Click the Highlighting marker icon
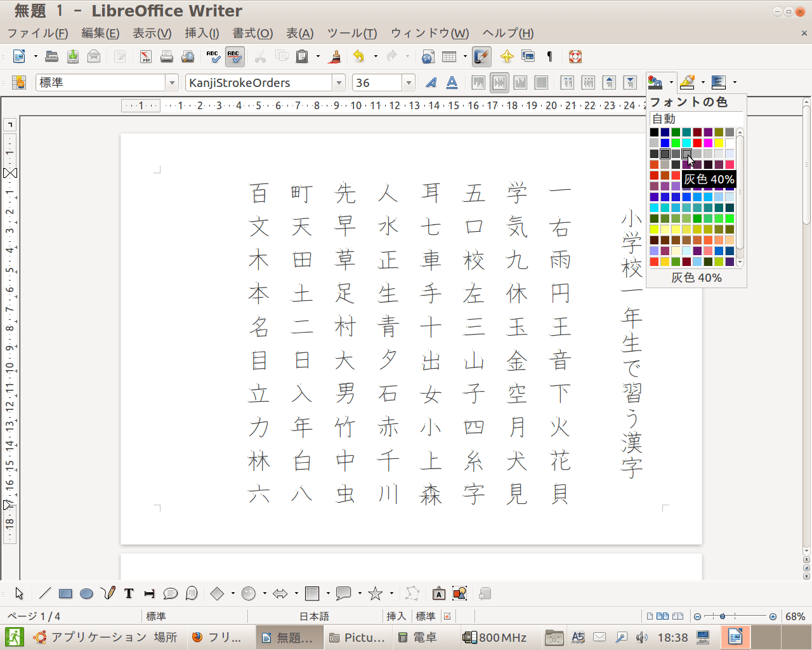The image size is (812, 650). point(687,82)
